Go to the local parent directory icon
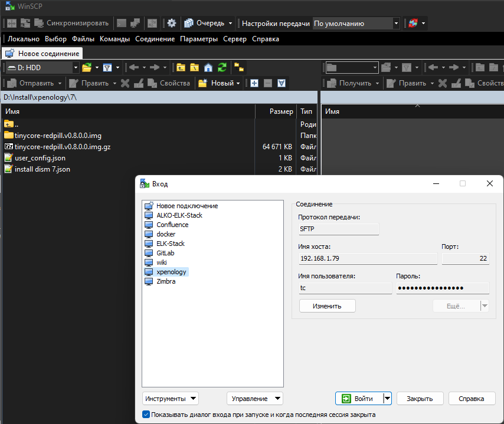 181,68
